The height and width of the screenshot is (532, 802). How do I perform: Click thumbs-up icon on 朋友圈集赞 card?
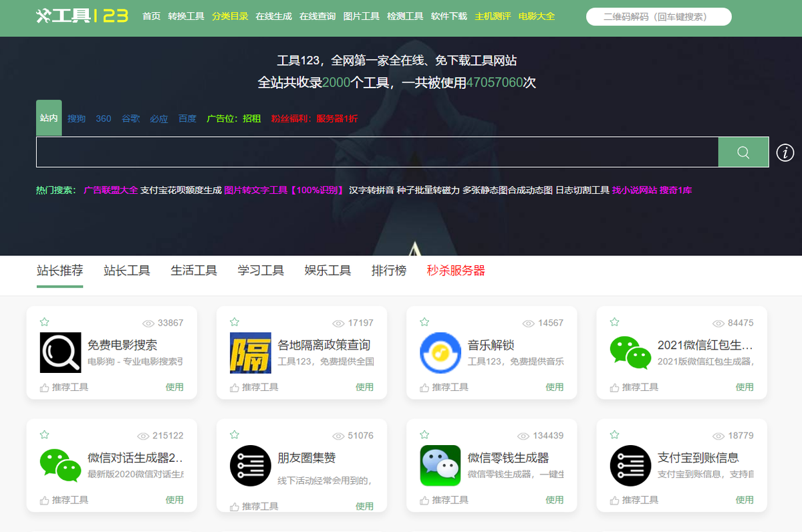click(235, 507)
